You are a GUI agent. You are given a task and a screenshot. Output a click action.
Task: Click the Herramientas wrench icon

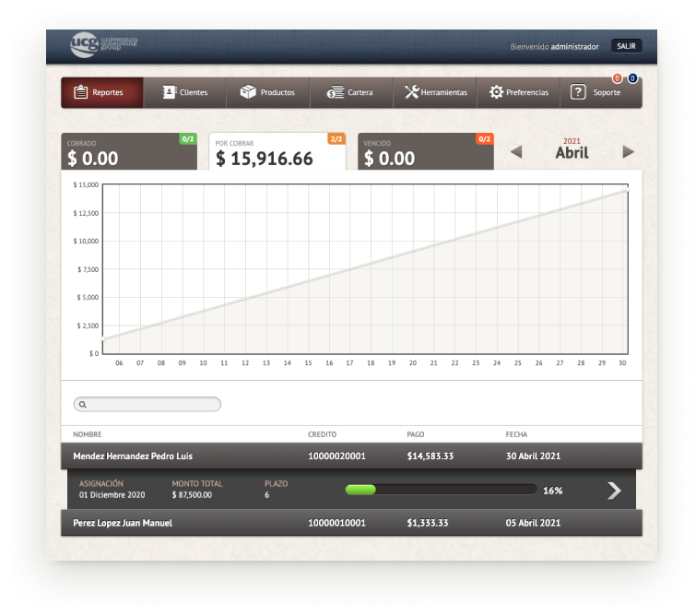pyautogui.click(x=411, y=92)
